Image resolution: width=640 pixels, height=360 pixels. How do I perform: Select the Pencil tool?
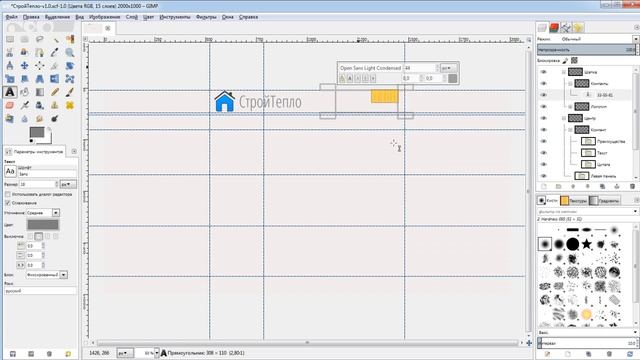55,92
